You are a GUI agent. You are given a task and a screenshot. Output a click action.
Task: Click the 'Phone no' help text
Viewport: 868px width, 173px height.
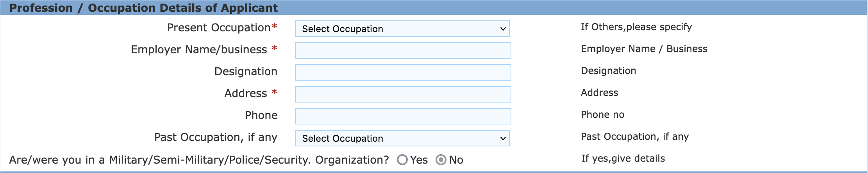tap(602, 115)
